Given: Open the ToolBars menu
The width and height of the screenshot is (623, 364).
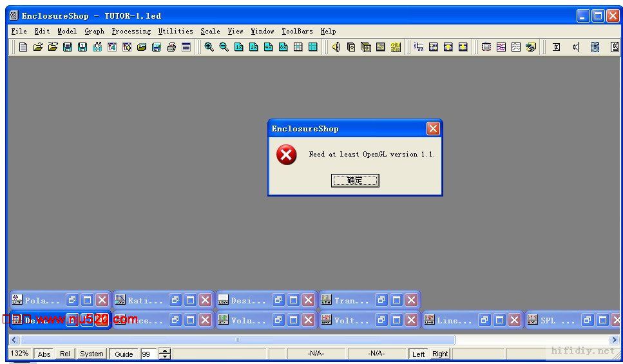Looking at the screenshot, I should [297, 31].
